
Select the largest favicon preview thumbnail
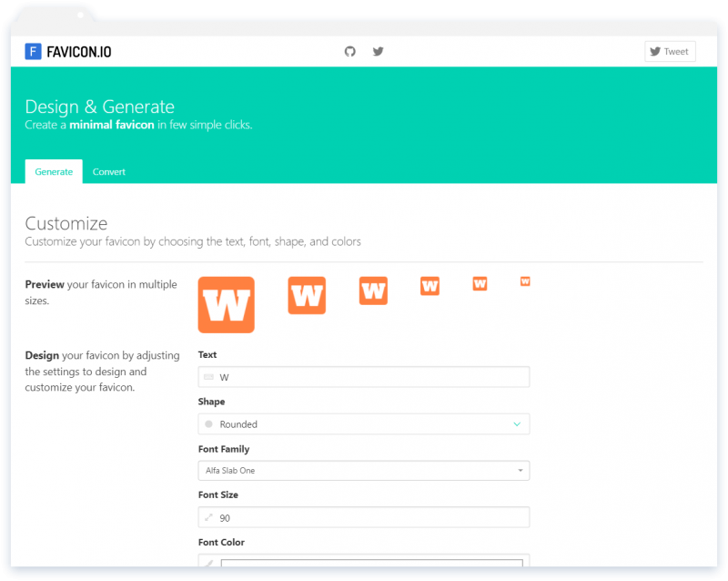(x=226, y=304)
